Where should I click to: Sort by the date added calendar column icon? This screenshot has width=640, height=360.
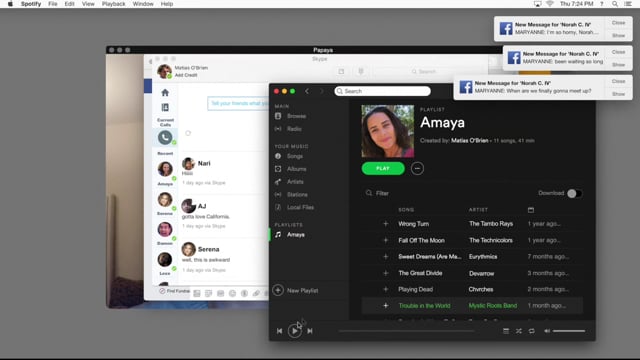[531, 210]
